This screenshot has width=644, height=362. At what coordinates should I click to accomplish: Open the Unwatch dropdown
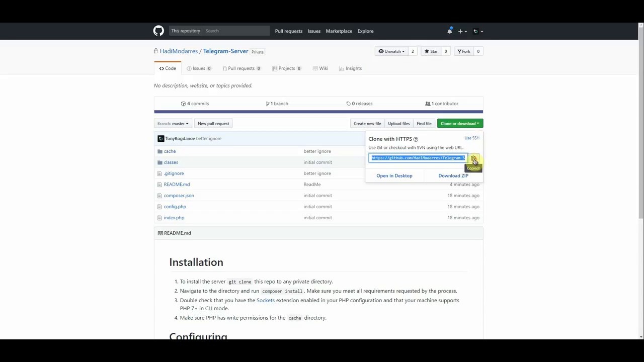pyautogui.click(x=391, y=51)
